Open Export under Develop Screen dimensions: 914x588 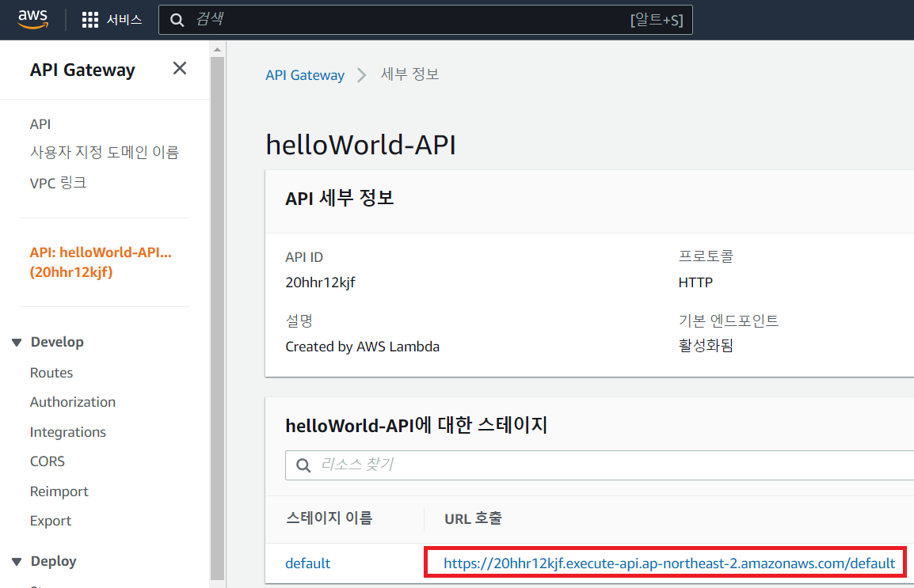click(x=51, y=521)
